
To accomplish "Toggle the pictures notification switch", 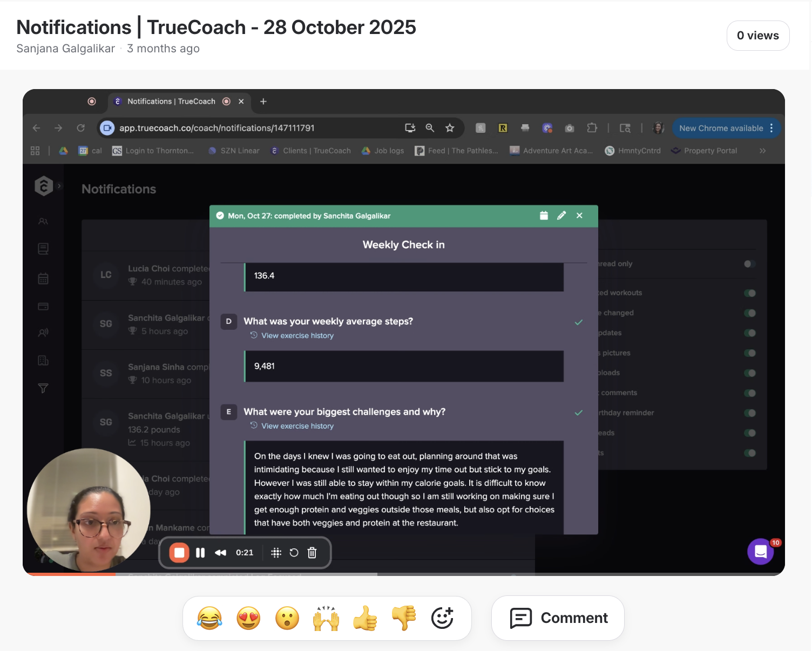I will (749, 353).
